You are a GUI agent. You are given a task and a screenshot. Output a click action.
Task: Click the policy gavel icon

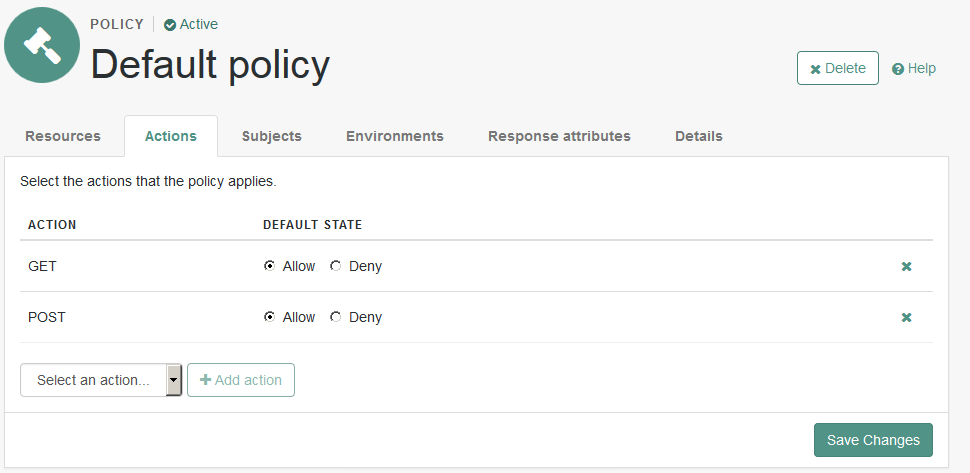pos(42,45)
